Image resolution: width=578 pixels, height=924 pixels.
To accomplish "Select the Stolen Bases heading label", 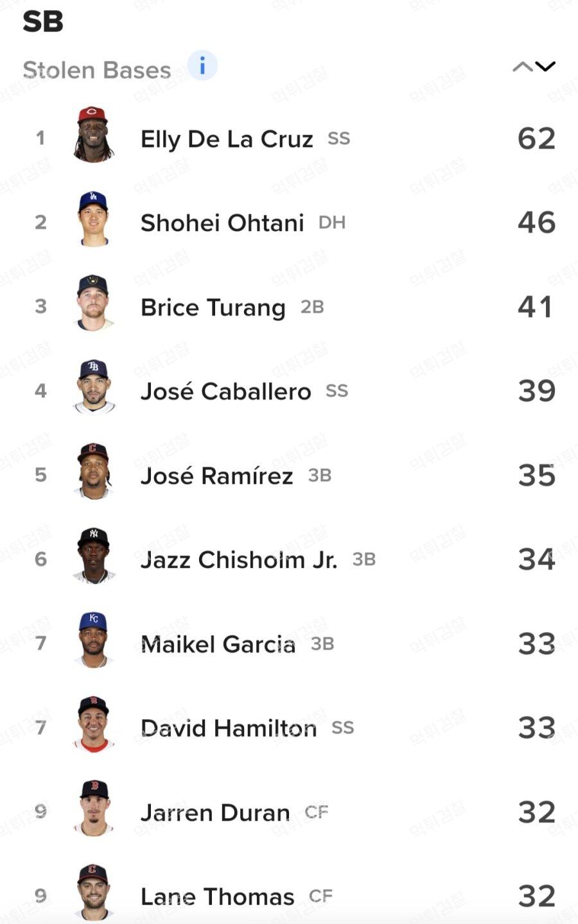I will tap(97, 70).
